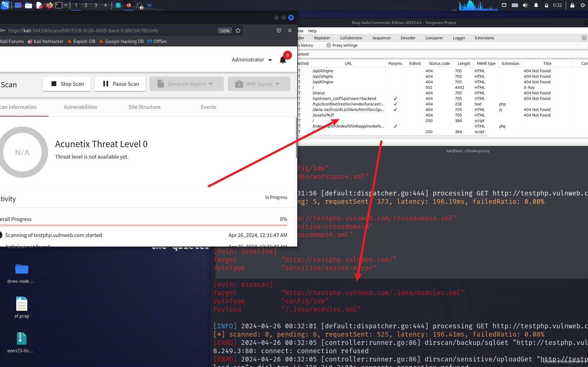
Task: Open Acunetix notifications bell with 5 alerts
Action: [283, 60]
